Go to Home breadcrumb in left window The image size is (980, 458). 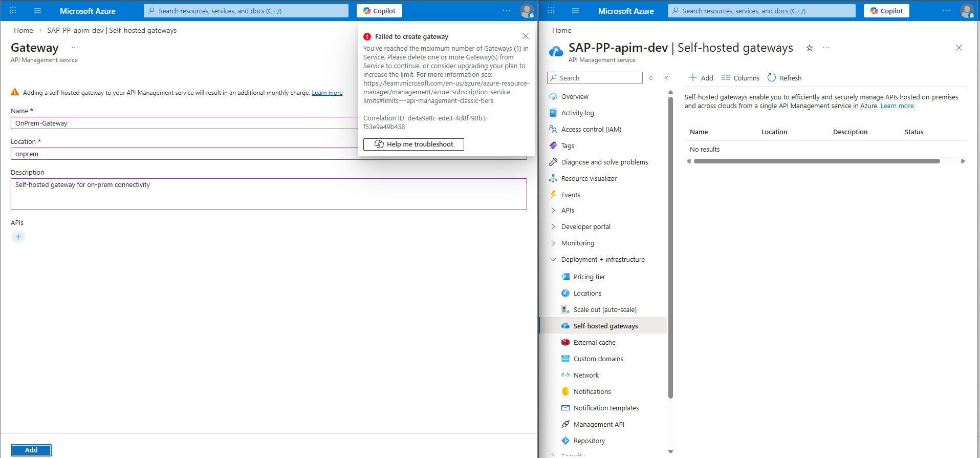click(24, 30)
